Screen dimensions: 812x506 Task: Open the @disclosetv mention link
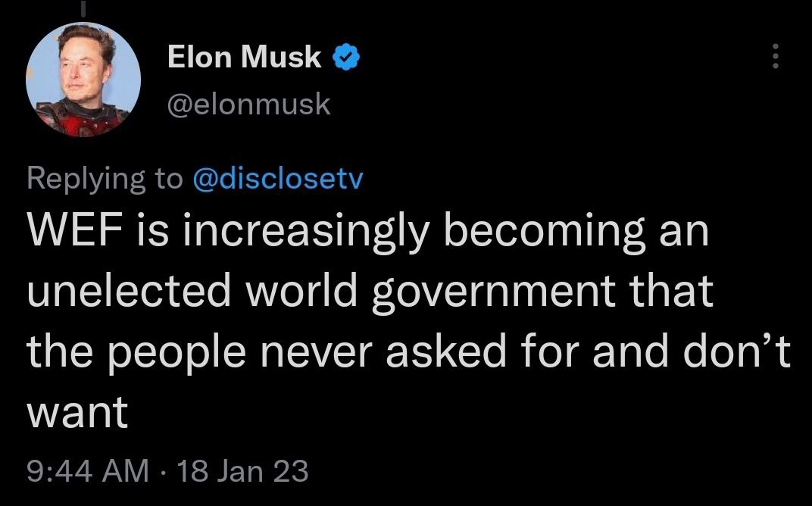(277, 180)
